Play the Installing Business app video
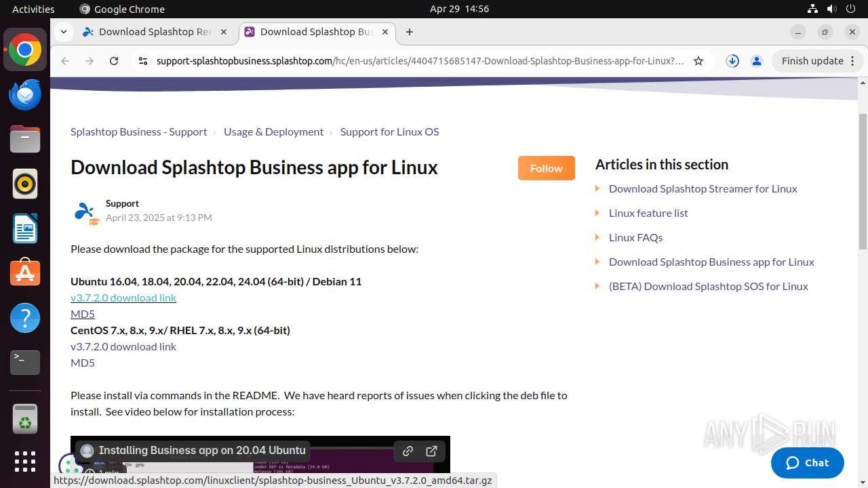Image resolution: width=868 pixels, height=488 pixels. [x=260, y=455]
